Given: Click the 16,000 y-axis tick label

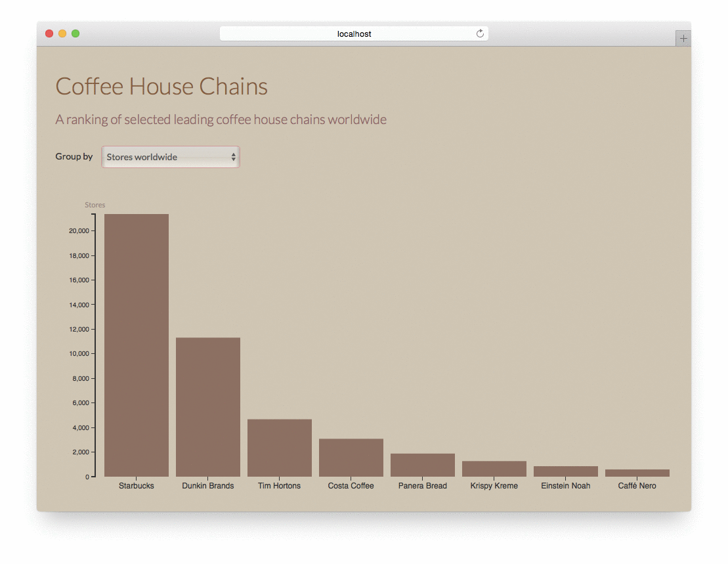Looking at the screenshot, I should (x=79, y=280).
